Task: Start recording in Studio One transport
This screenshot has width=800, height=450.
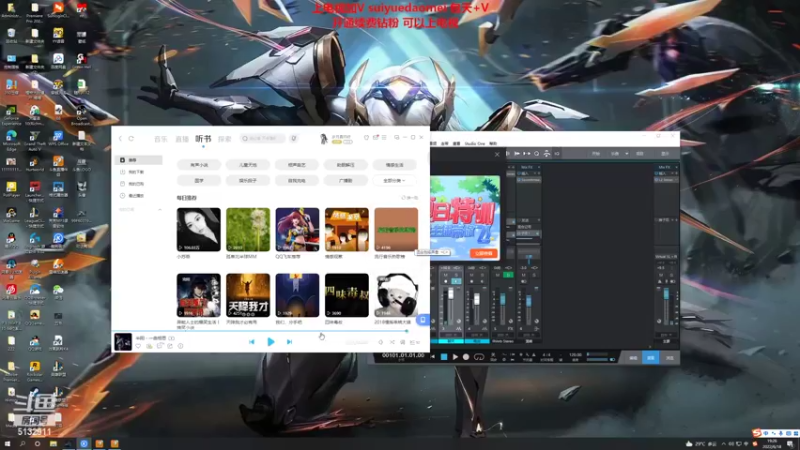Action: [466, 357]
